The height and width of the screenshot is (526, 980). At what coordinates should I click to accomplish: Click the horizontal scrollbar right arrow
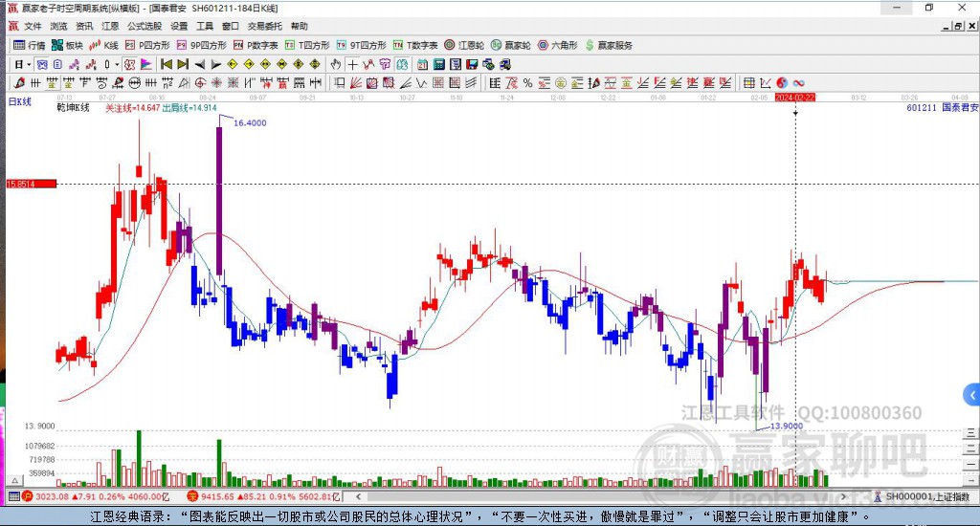[x=844, y=496]
